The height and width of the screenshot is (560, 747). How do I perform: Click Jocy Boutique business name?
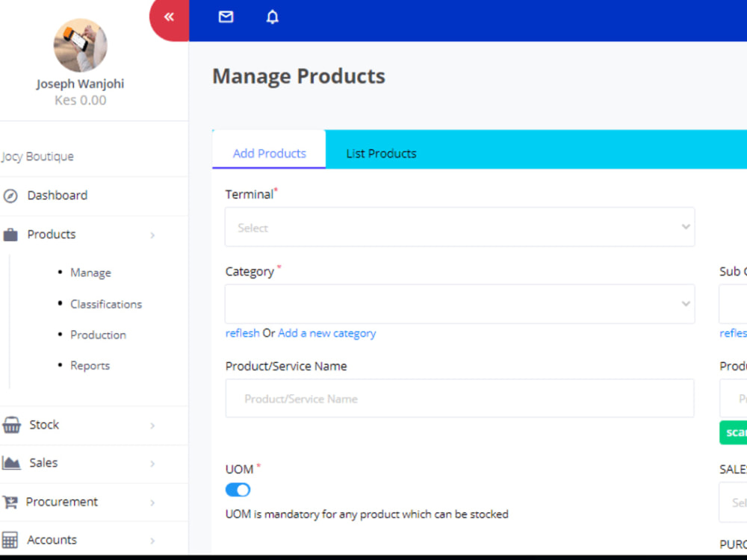click(x=37, y=157)
